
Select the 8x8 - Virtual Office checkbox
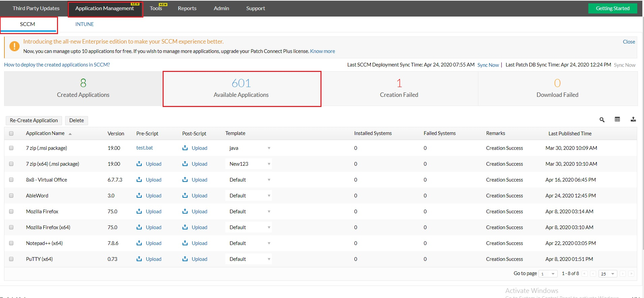click(x=11, y=180)
